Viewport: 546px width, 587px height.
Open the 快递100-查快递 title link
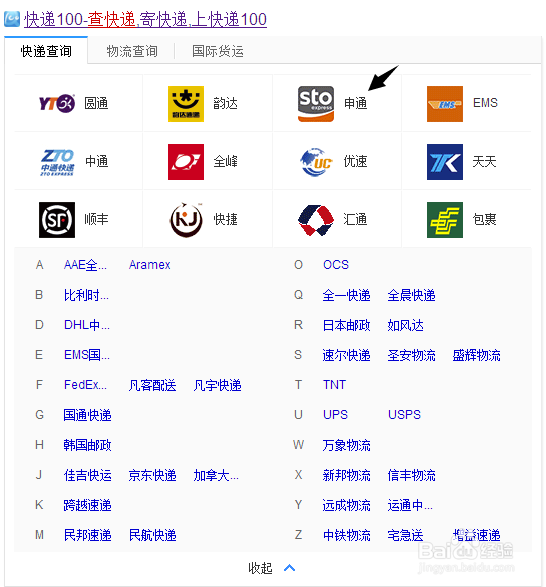point(145,19)
